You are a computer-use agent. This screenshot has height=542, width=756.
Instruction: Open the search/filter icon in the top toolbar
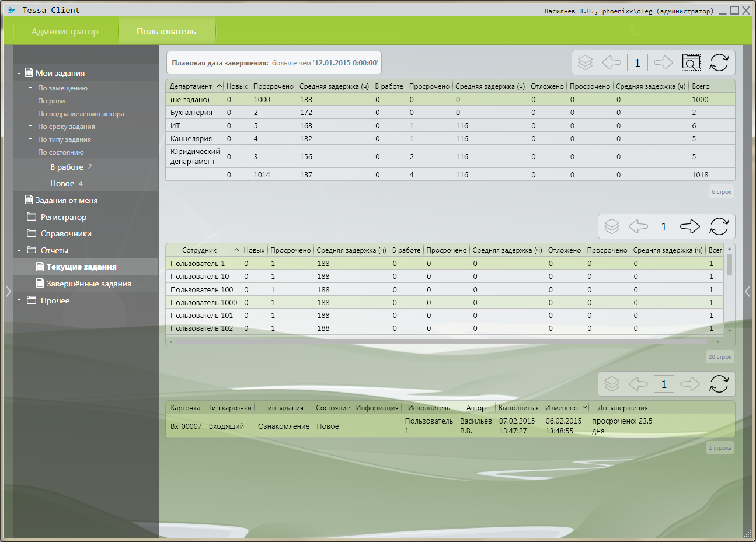click(x=691, y=62)
